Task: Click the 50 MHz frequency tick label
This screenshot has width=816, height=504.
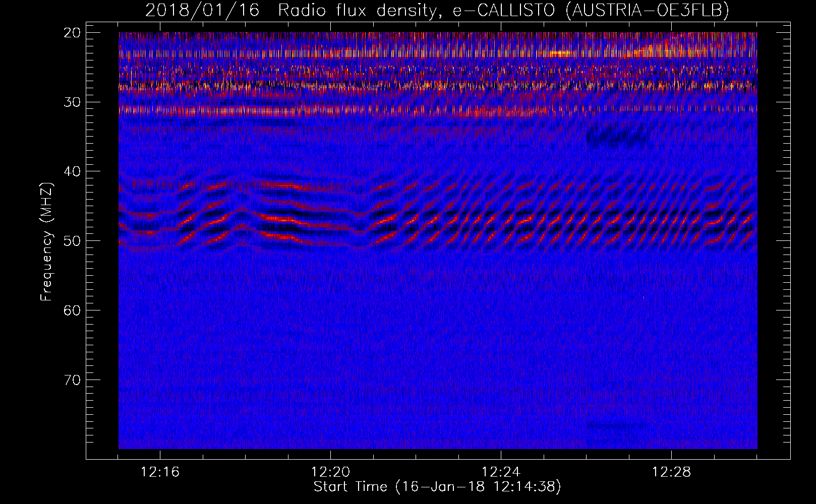Action: point(73,241)
